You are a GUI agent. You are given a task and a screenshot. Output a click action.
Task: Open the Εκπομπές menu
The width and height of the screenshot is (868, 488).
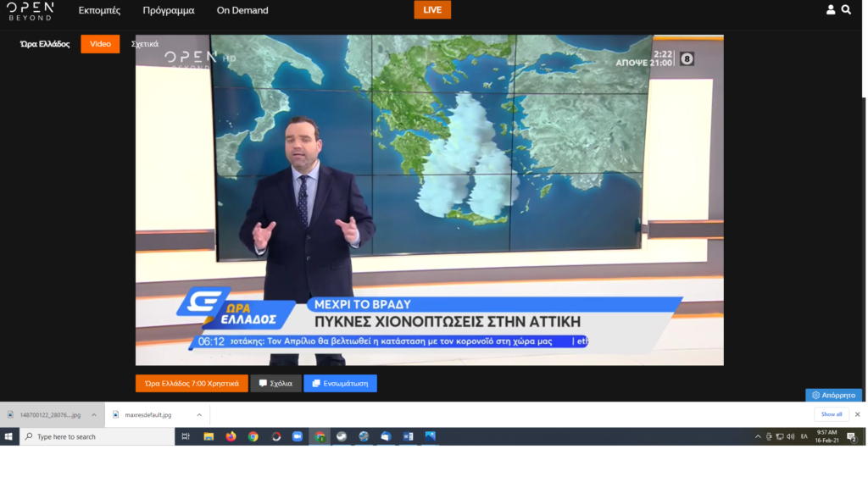click(x=99, y=10)
